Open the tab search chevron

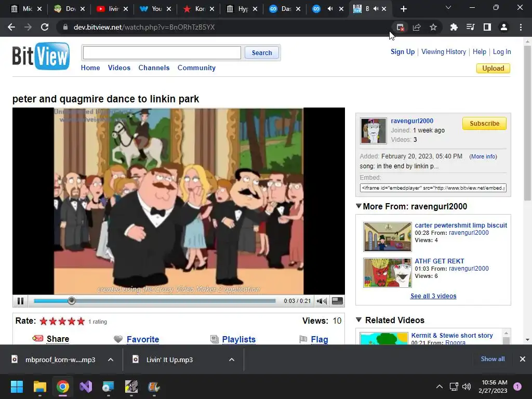(448, 7)
